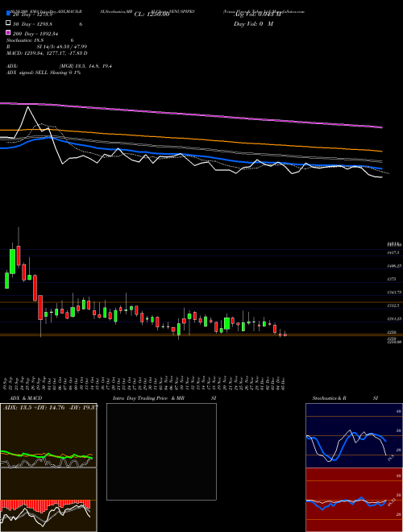Screen dimensions: 403x532
Task: Select the '200 Day - 1392.34' legend text
Action: coord(35,34)
